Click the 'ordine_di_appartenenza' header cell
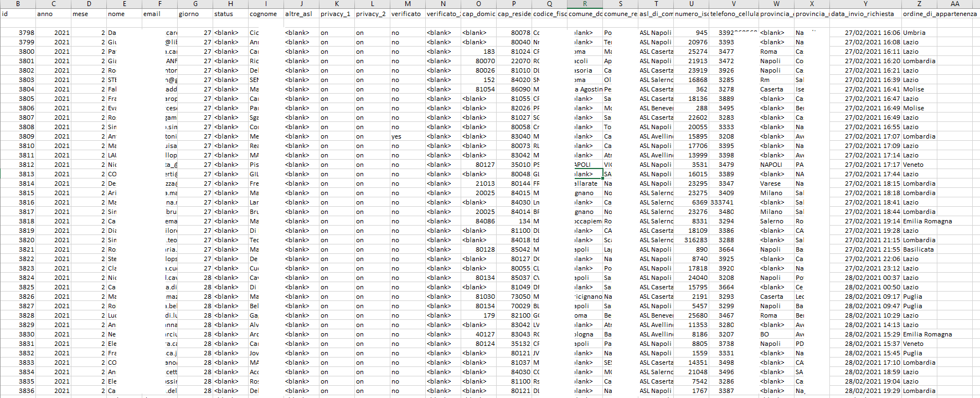 pos(940,14)
